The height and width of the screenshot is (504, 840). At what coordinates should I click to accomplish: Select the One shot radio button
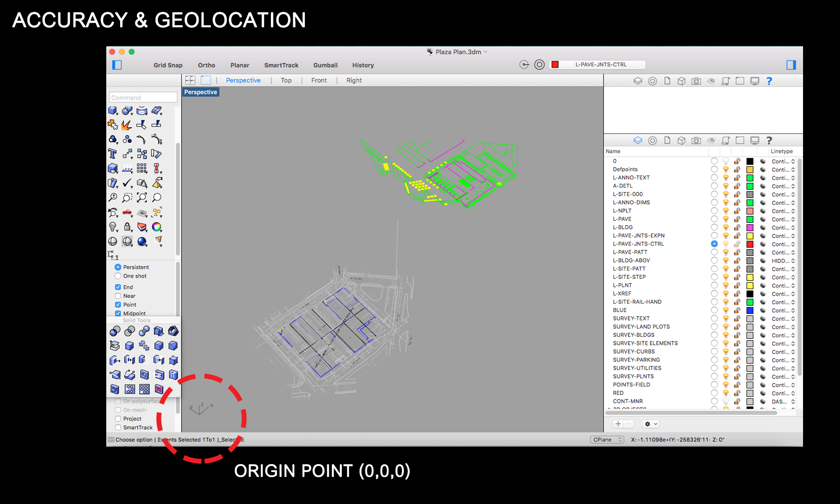pos(118,276)
